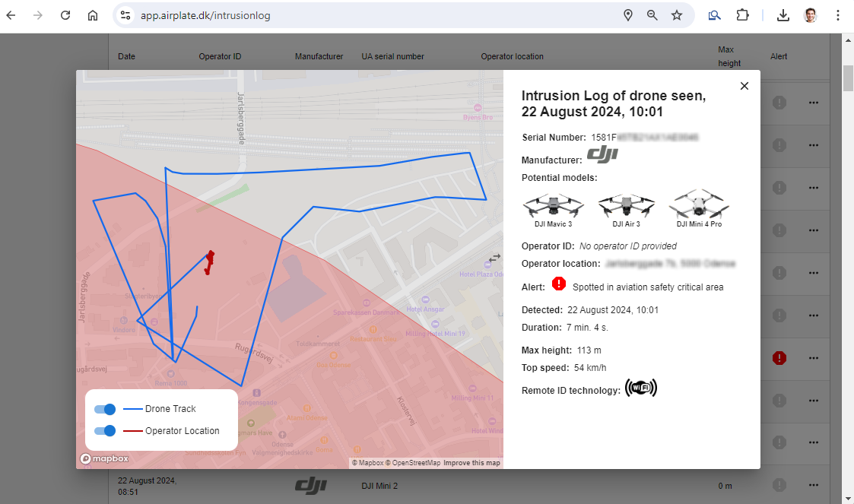Open more options for the red alert row

(814, 358)
